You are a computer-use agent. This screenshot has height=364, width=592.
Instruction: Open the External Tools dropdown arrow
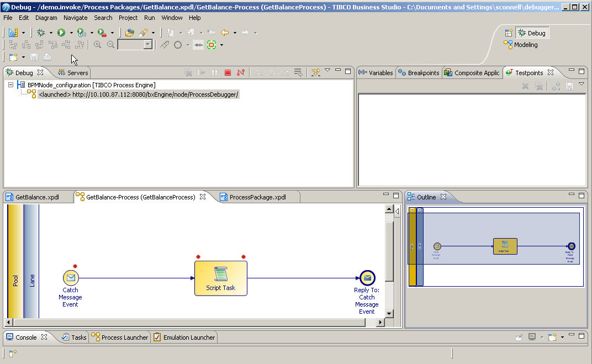point(112,33)
